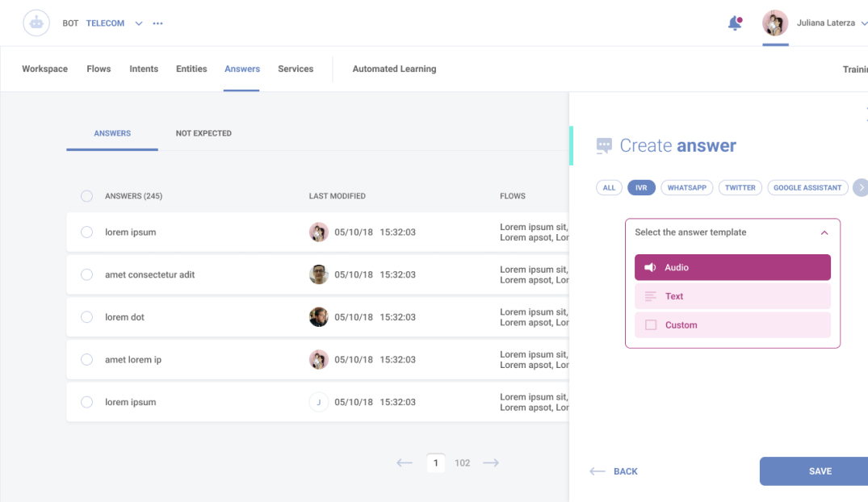This screenshot has width=868, height=502.
Task: Select amet consectetur adit row radio
Action: (87, 274)
